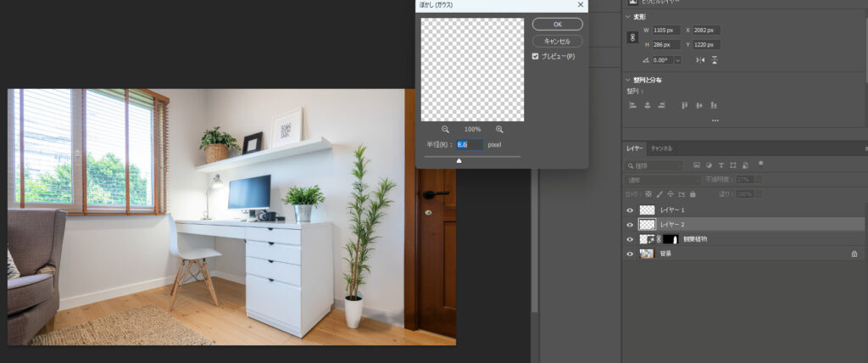Open the opacity slider dropdown arrow
This screenshot has width=868, height=363.
tap(759, 180)
